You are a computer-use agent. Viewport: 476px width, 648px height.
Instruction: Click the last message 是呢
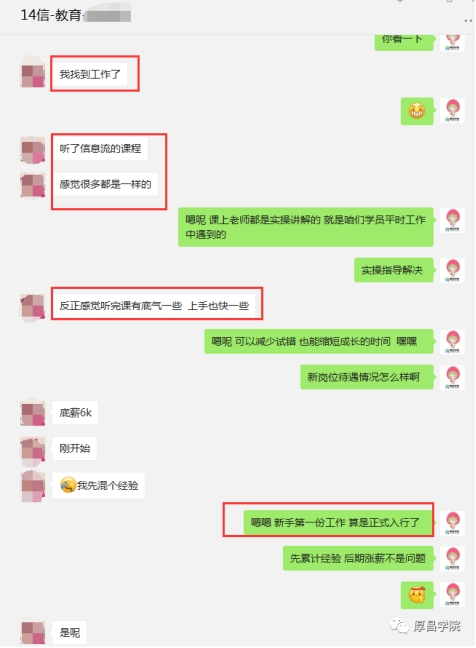click(69, 632)
